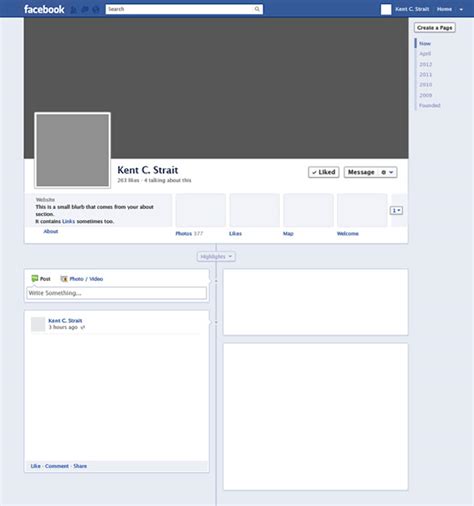Open Kent C. Strait link on the post

click(x=65, y=321)
